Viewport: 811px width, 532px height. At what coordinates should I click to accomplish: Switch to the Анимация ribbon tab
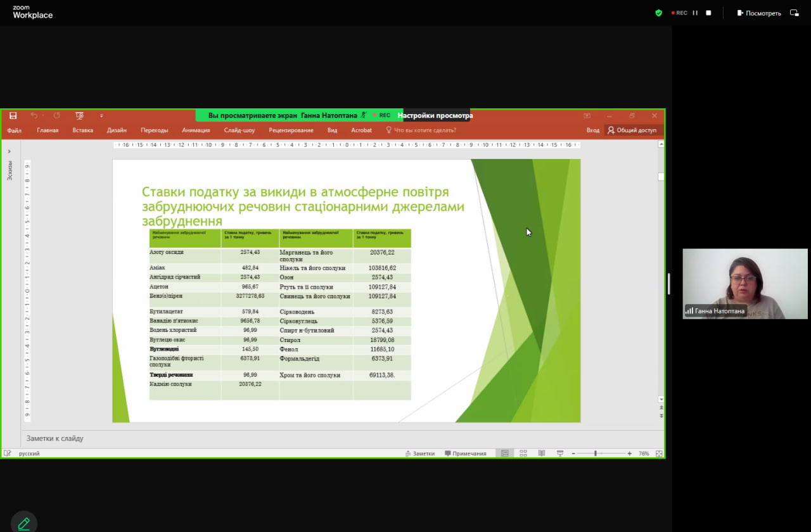196,130
